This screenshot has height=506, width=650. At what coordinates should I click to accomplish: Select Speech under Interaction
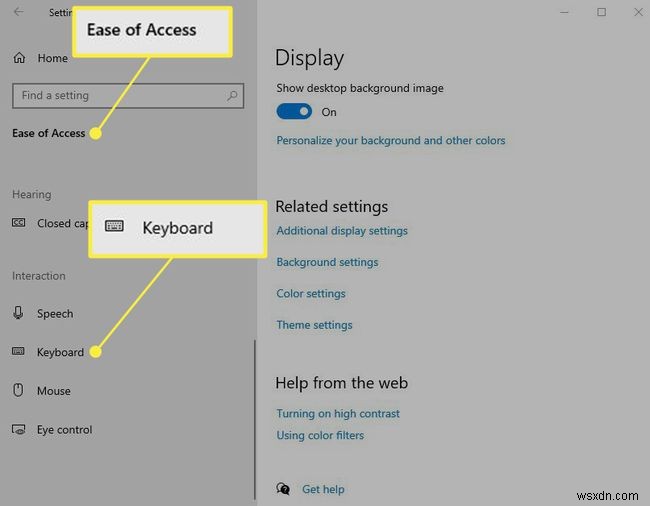(55, 314)
